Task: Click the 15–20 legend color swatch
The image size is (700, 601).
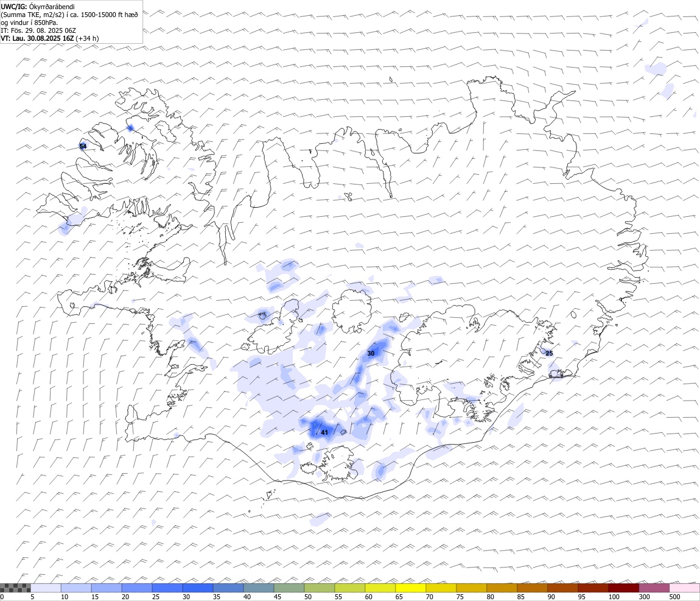Action: coord(107,588)
